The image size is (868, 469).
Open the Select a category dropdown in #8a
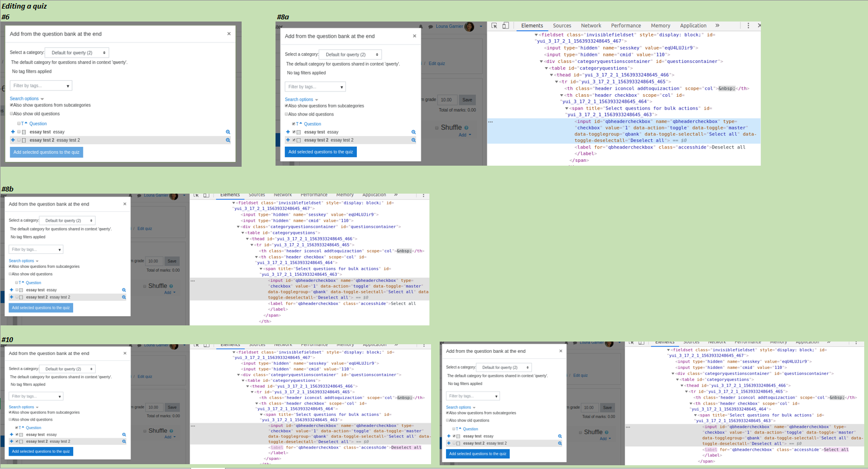click(350, 54)
